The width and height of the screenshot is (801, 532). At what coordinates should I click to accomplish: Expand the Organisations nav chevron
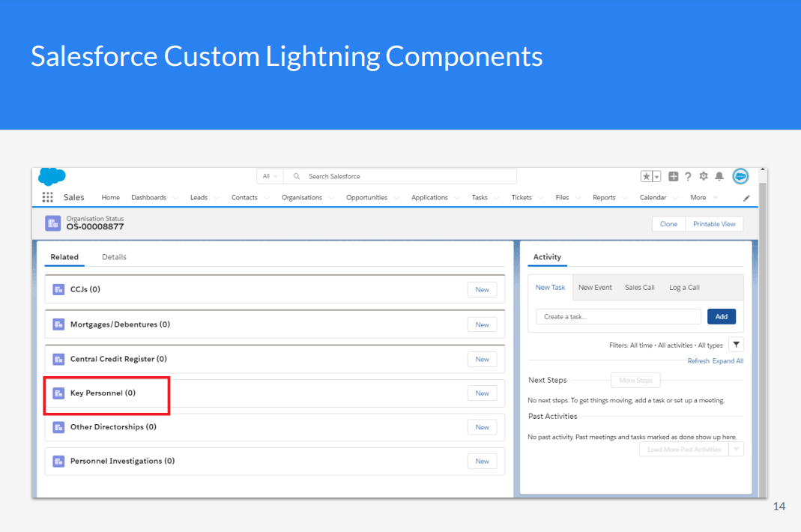[331, 198]
